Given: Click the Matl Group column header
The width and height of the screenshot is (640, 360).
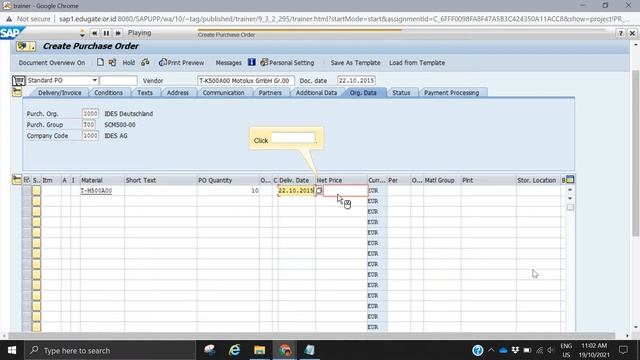Looking at the screenshot, I should (x=442, y=180).
